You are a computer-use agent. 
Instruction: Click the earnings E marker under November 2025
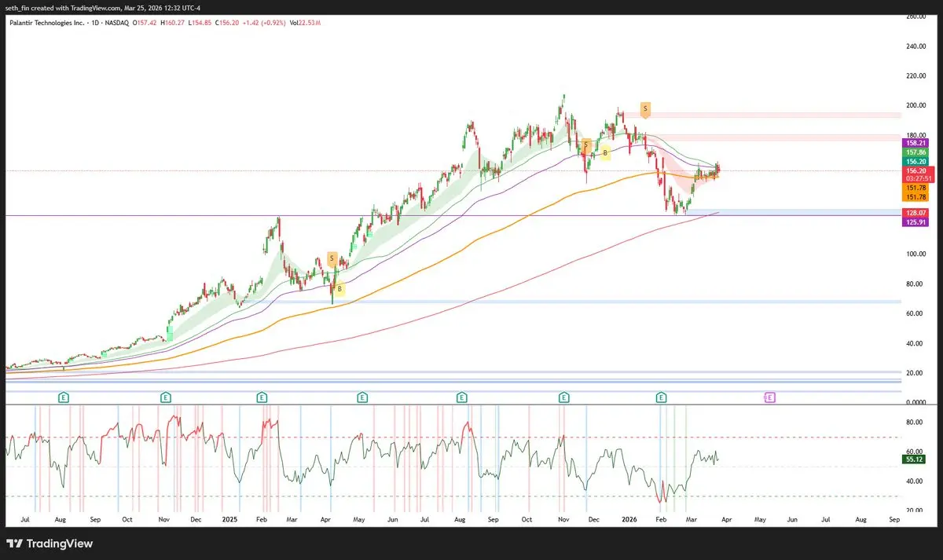coord(563,398)
